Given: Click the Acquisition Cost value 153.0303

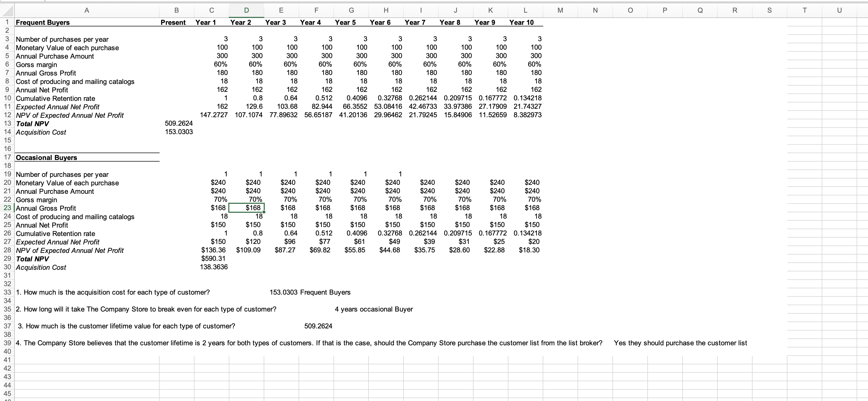Looking at the screenshot, I should click(x=179, y=132).
